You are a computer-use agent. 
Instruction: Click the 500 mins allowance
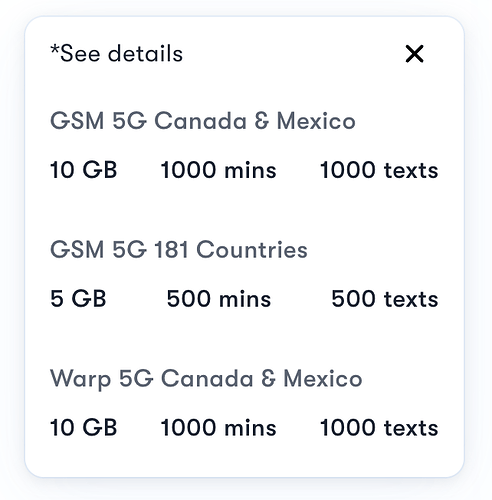[219, 299]
